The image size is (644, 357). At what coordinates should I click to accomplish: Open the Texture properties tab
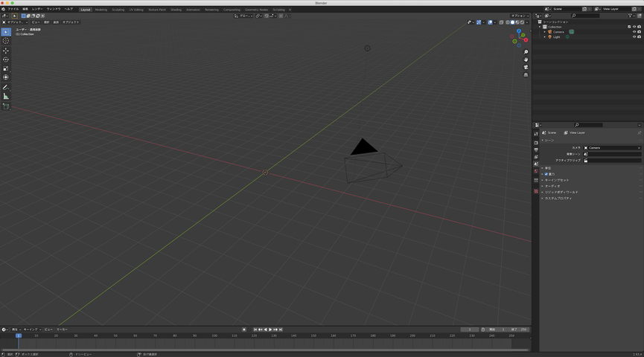536,191
